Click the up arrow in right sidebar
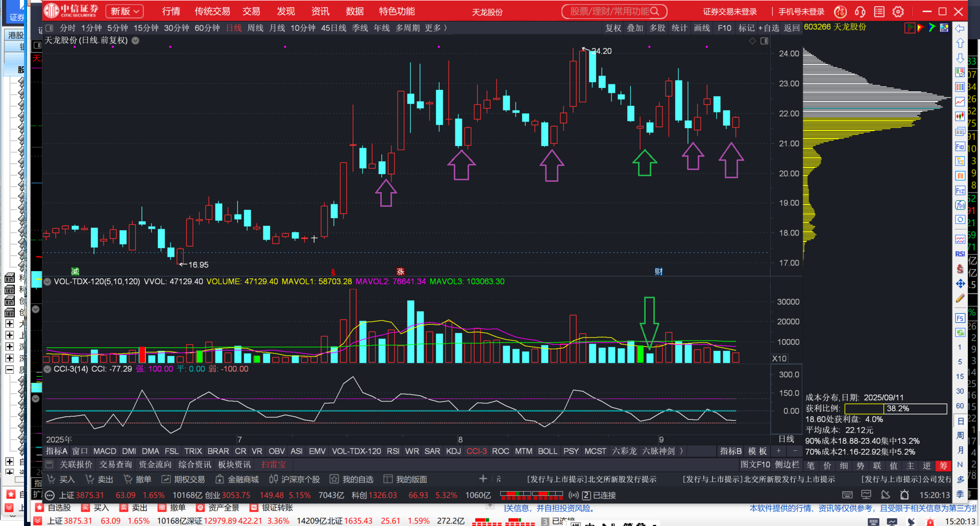 click(x=960, y=43)
